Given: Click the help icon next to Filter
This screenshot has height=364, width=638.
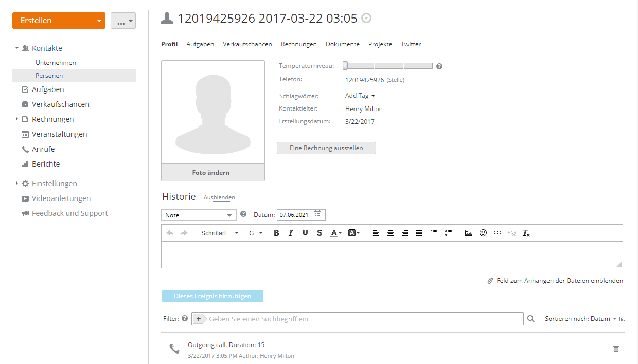Looking at the screenshot, I should [x=185, y=319].
